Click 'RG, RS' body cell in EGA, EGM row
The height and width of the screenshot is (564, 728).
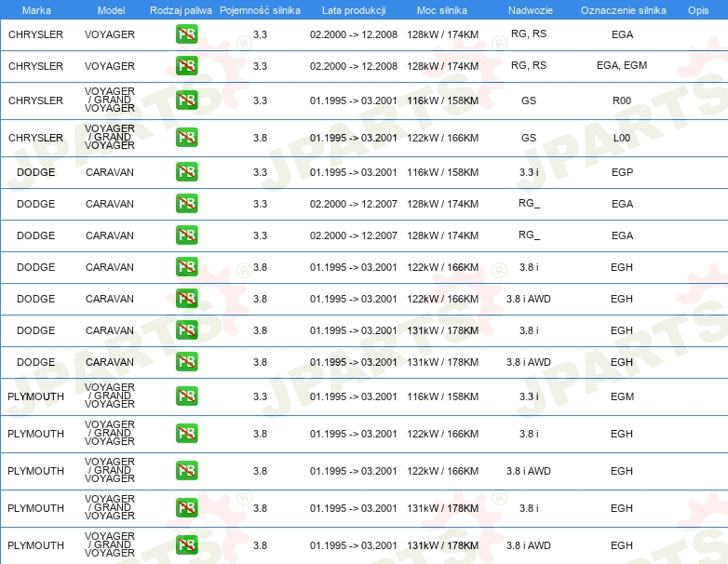529,65
